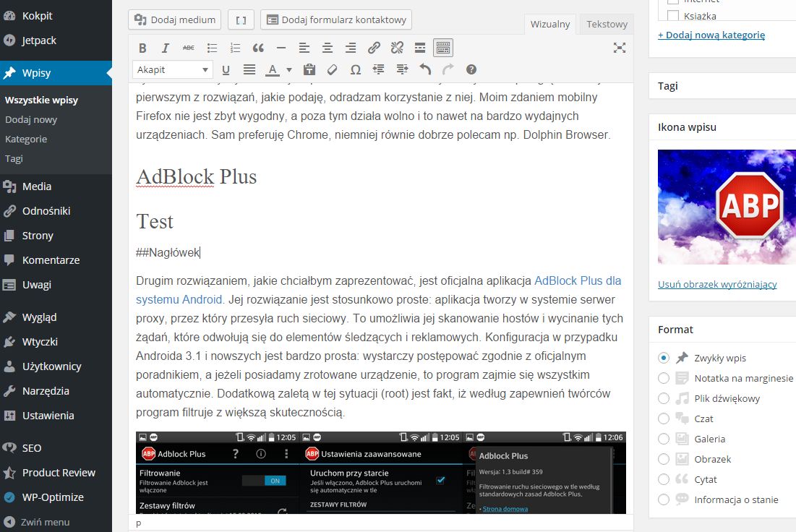
Task: Align text left
Action: [304, 48]
